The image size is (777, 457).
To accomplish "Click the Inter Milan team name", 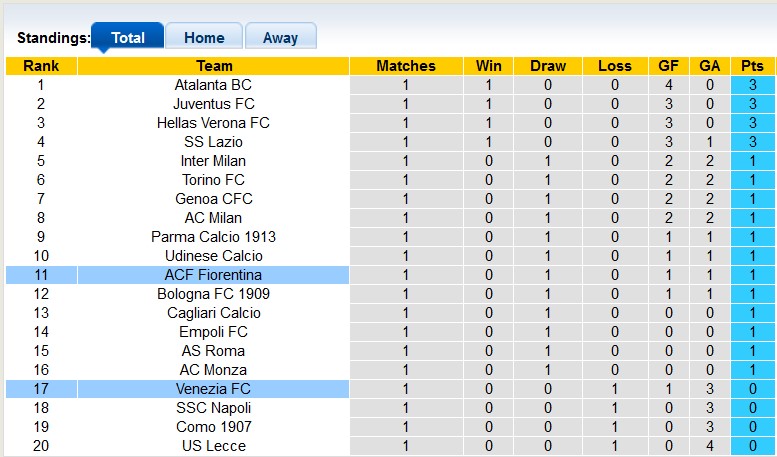I will point(214,161).
